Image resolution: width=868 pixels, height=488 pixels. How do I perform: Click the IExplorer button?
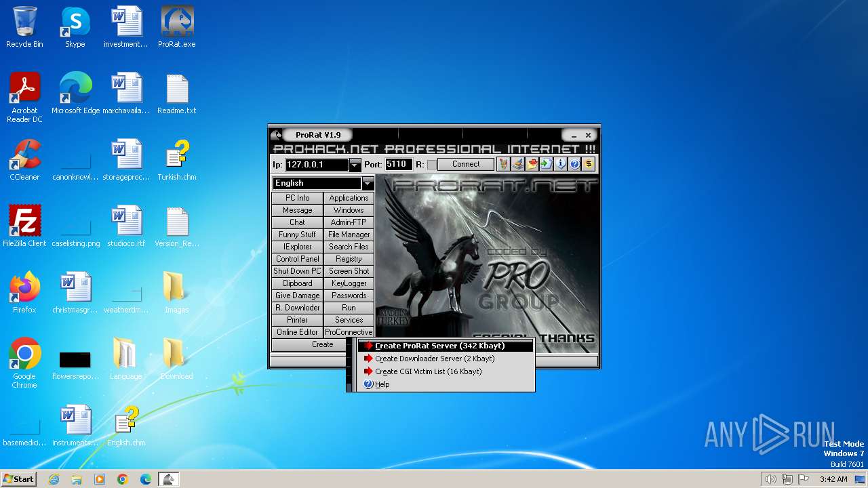(297, 247)
